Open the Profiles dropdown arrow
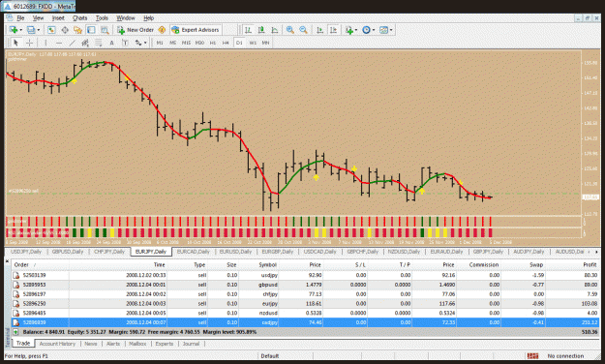The width and height of the screenshot is (605, 364). coord(38,30)
